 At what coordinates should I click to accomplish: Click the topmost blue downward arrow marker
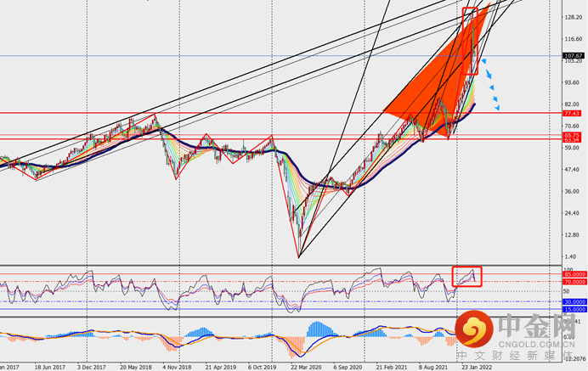[x=484, y=61]
